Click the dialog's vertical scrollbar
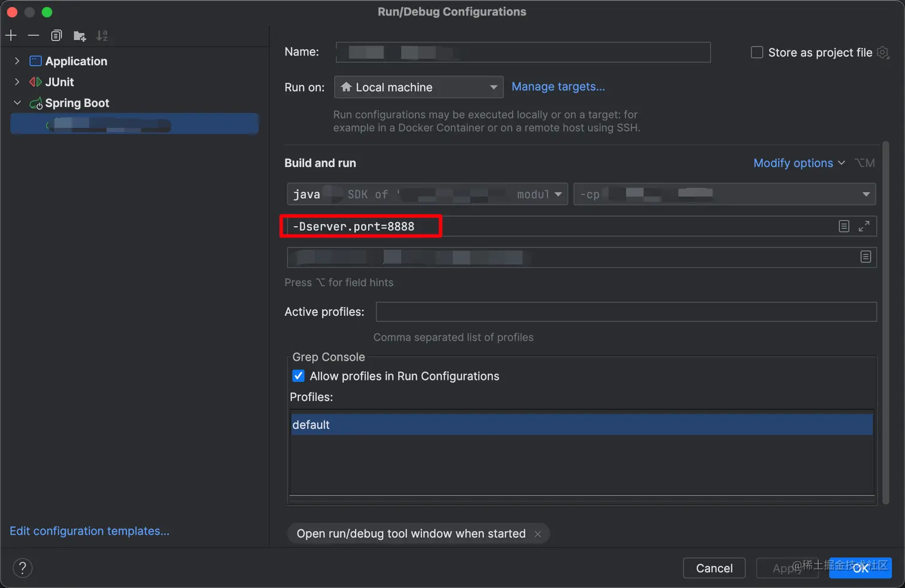The width and height of the screenshot is (905, 588). (885, 323)
